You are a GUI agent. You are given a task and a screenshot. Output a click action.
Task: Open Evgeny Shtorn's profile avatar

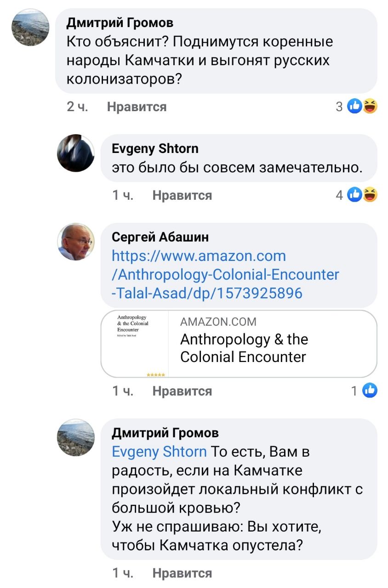75,153
